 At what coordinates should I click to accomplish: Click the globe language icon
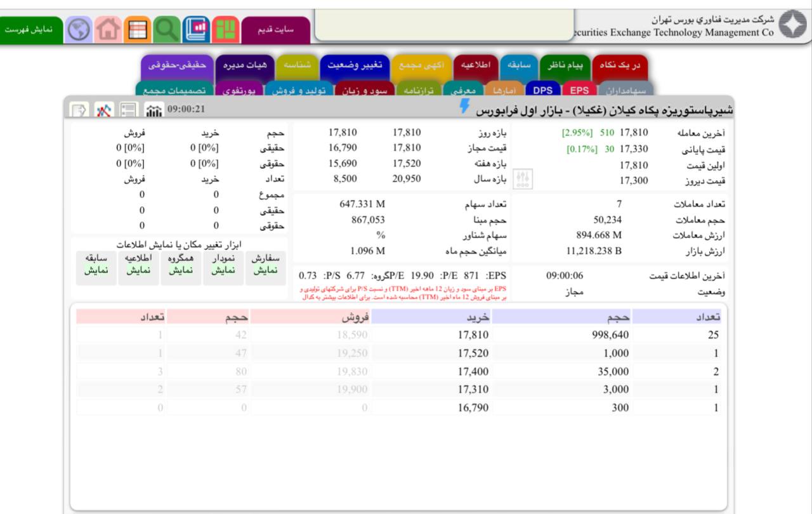tap(79, 30)
